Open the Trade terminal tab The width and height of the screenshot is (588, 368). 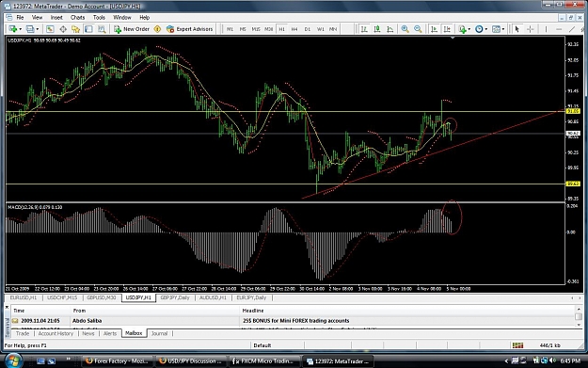[x=23, y=333]
